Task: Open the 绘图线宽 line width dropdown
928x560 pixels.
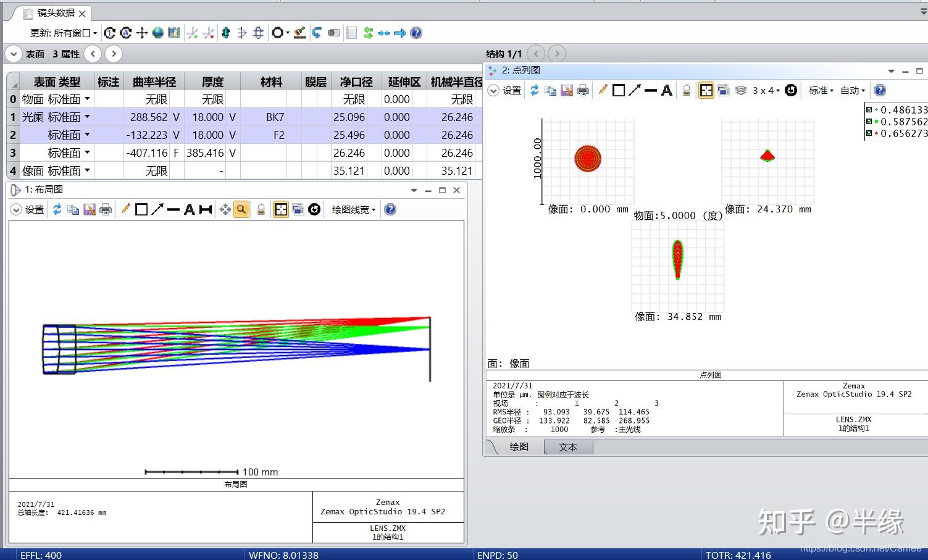Action: coord(354,210)
